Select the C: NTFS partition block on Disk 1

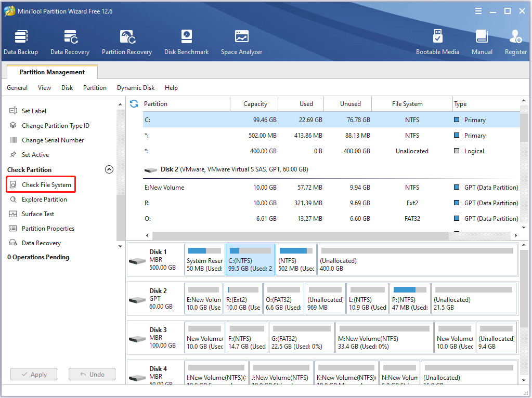click(x=250, y=259)
